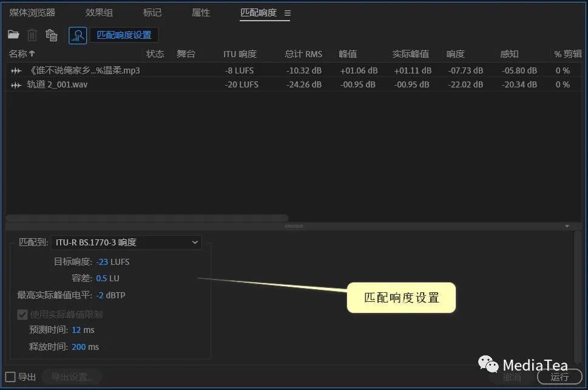
Task: Click the dotted splitter handle between panes
Action: click(294, 226)
